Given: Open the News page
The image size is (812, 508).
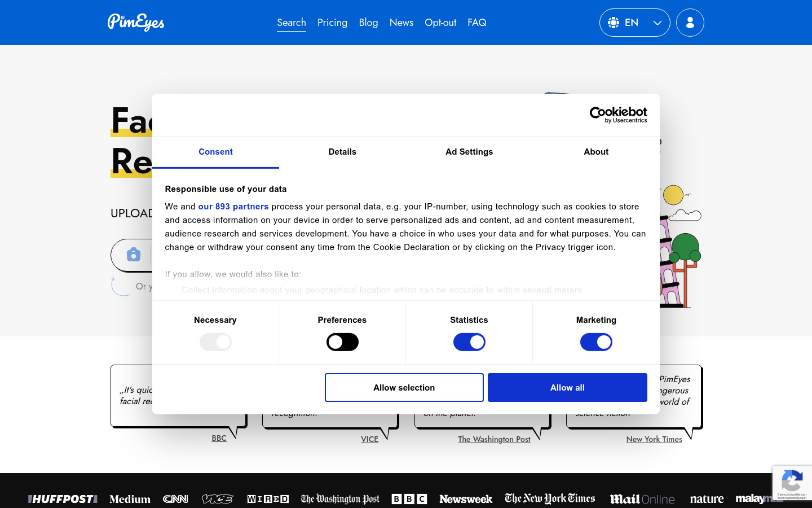Looking at the screenshot, I should [401, 23].
